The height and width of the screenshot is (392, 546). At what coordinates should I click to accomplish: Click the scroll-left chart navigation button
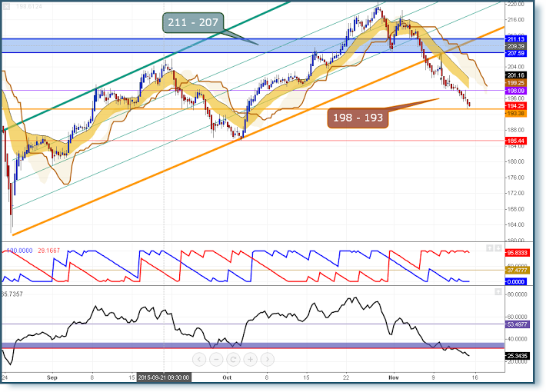tap(199, 359)
